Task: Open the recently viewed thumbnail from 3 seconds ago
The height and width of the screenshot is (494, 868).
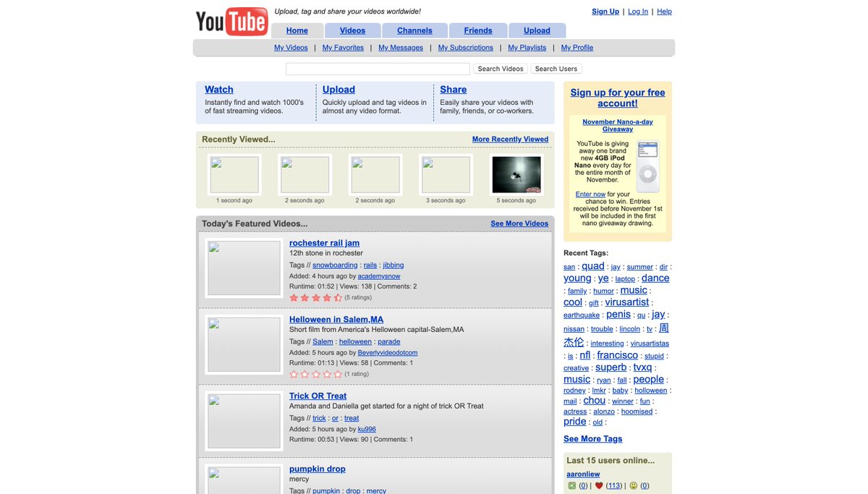Action: click(x=446, y=175)
